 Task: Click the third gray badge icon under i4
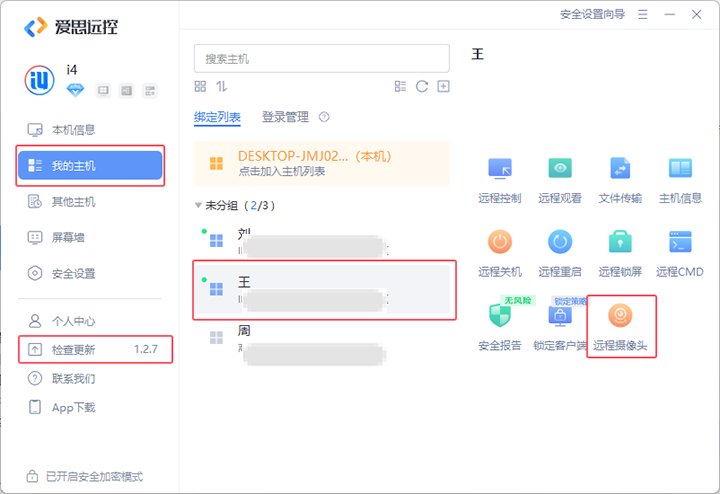150,90
